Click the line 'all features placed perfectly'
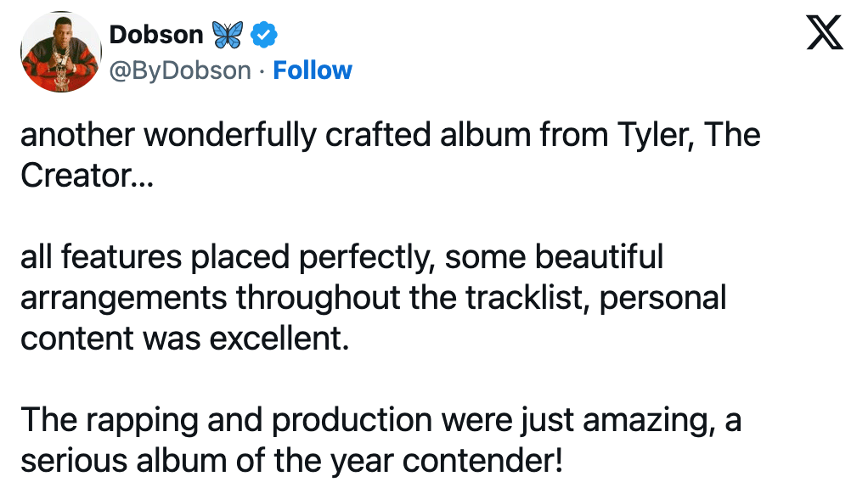 341,257
